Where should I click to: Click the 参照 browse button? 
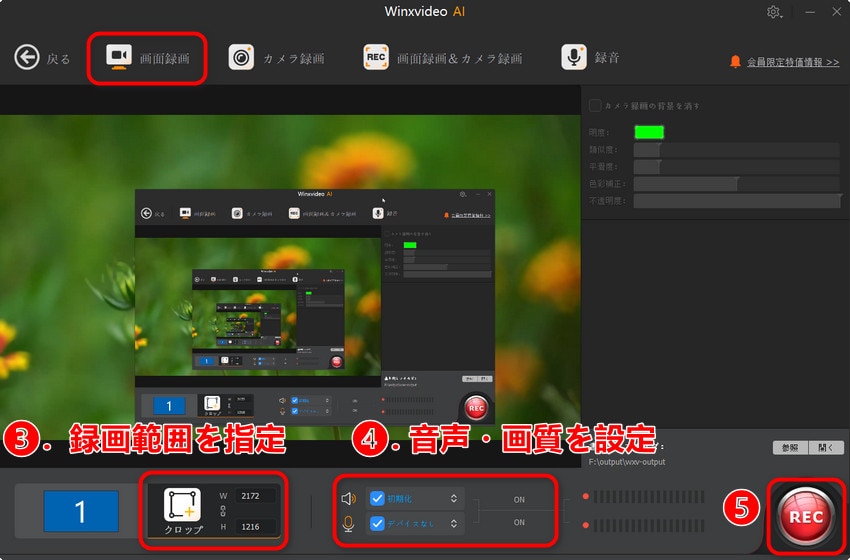[790, 448]
